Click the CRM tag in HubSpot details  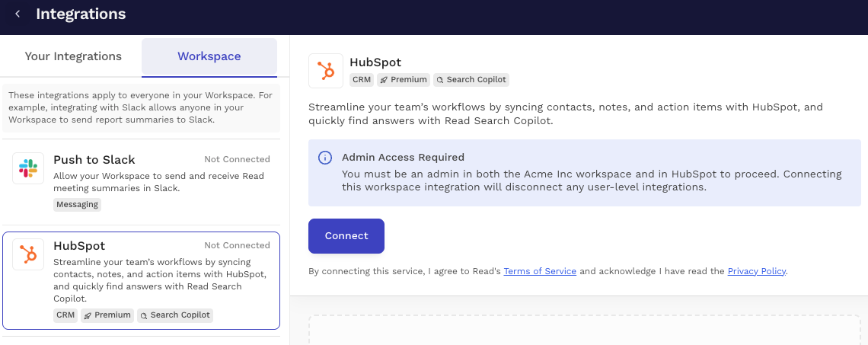click(362, 80)
